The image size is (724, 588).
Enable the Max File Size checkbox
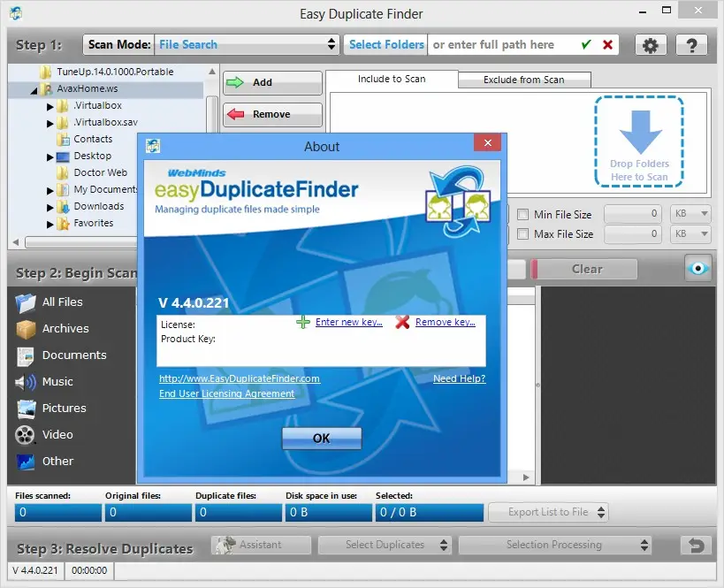522,234
